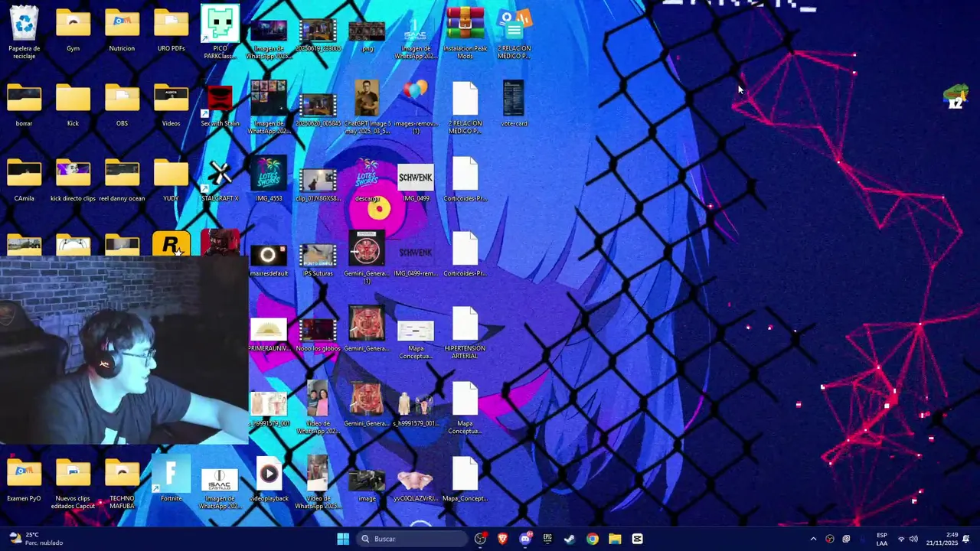Launch the STALCRAFT X shortcut
Screen dimensions: 980x551
tap(220, 181)
